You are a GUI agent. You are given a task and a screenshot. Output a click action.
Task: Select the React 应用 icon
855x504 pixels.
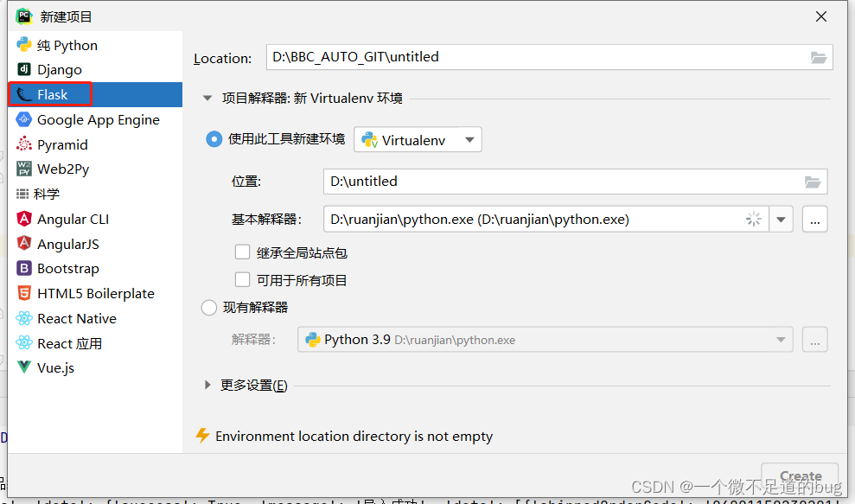pyautogui.click(x=24, y=343)
